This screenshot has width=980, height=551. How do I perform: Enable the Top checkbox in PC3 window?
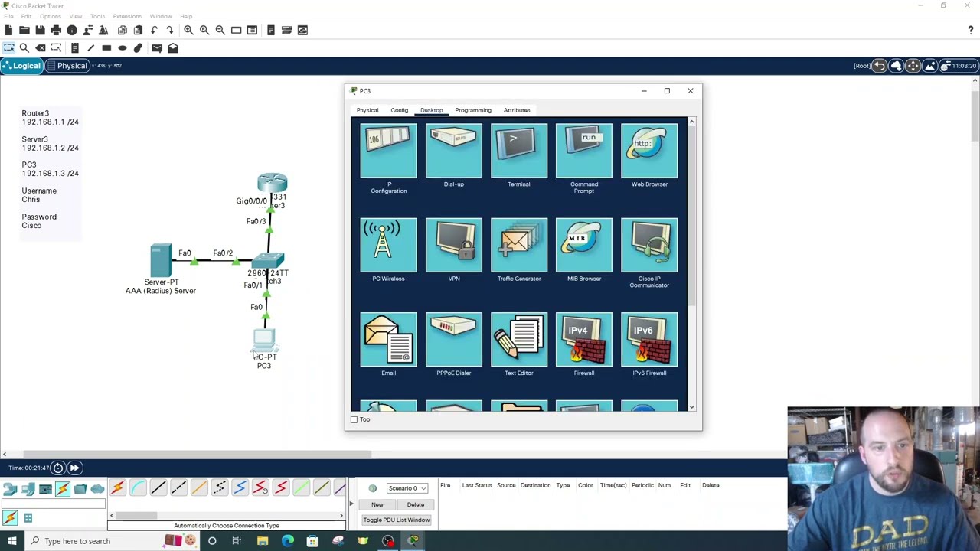point(354,419)
